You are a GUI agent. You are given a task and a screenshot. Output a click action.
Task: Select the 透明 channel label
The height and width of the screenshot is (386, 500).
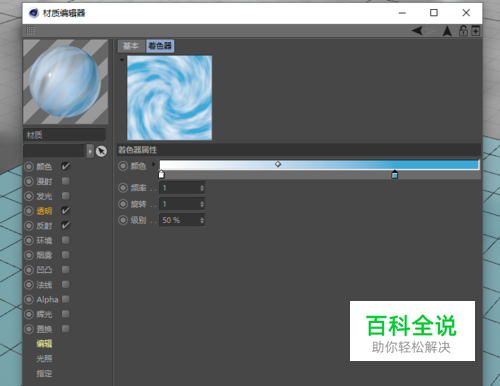44,211
